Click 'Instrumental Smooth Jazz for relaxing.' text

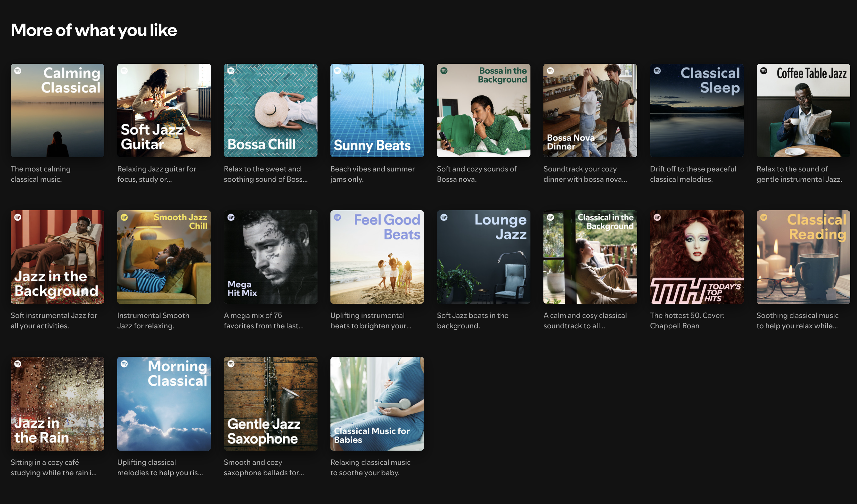(153, 321)
